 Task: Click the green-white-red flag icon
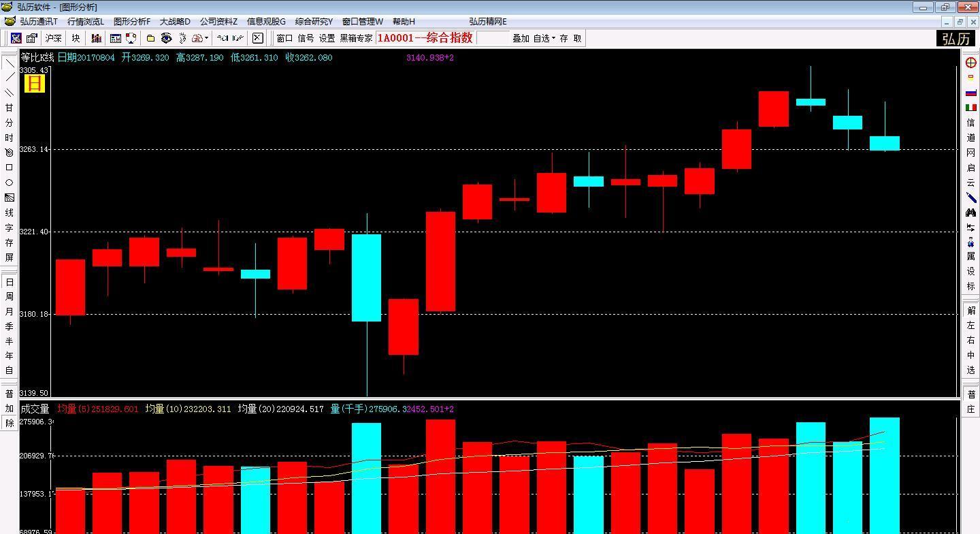pos(971,108)
